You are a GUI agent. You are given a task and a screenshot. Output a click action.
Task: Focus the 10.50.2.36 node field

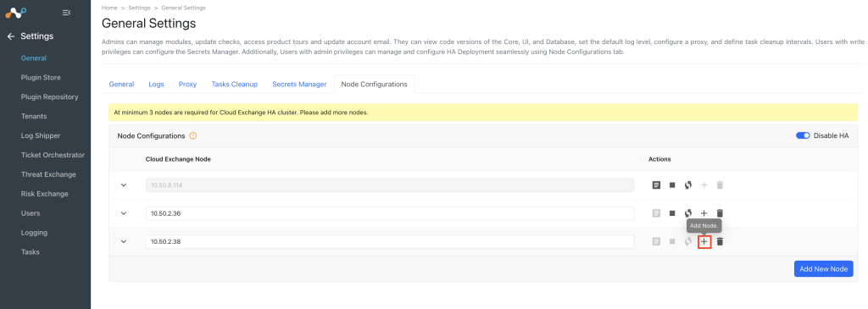[390, 212]
